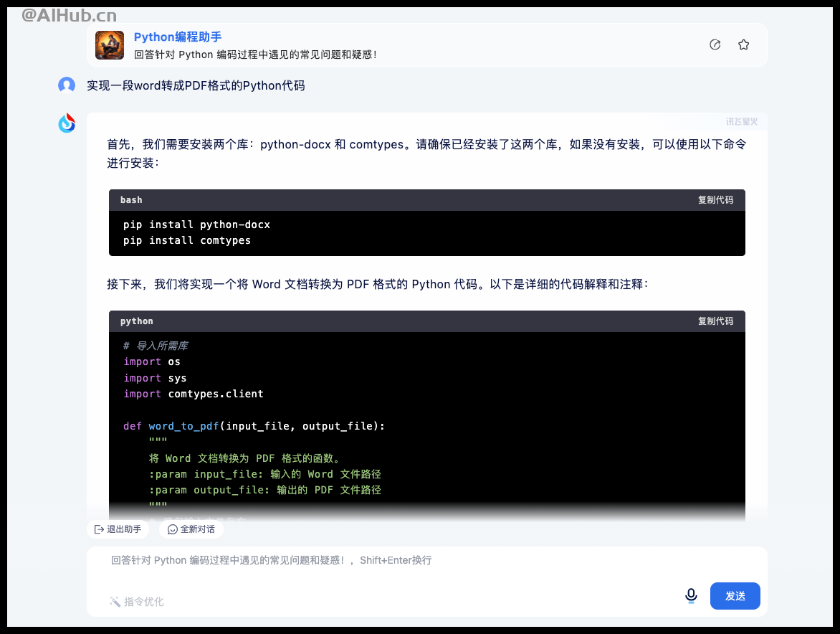Click the 指令优化 magic wand icon

(x=115, y=602)
